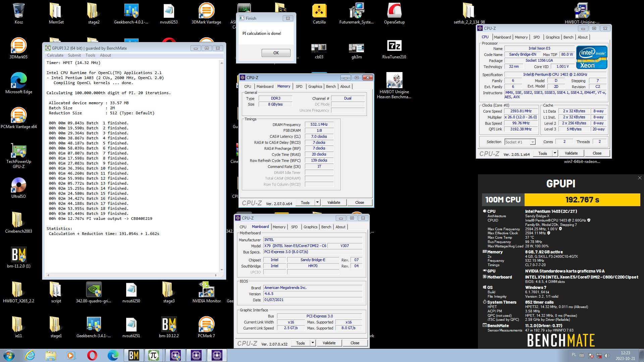Expand Tools dropdown arrow in CPU-Z Mainboard window
This screenshot has height=362, width=644.
click(313, 343)
